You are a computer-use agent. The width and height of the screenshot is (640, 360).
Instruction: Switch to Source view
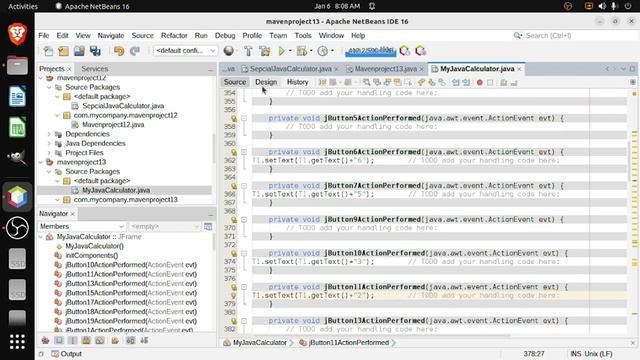coord(235,82)
